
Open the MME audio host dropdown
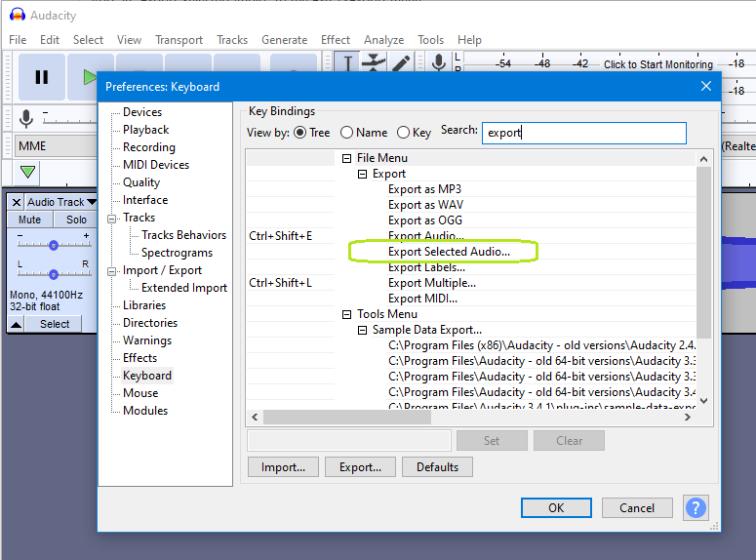tap(57, 146)
